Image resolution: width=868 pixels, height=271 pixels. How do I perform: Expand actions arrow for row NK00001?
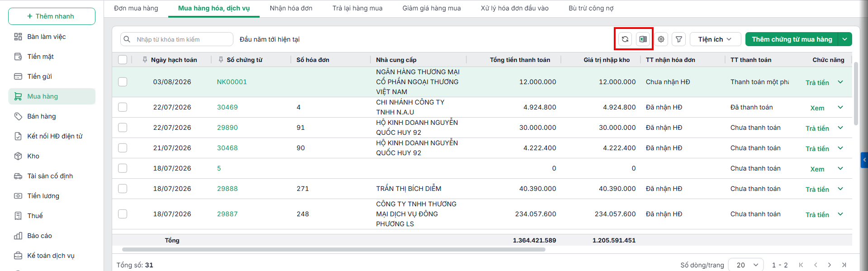click(840, 82)
